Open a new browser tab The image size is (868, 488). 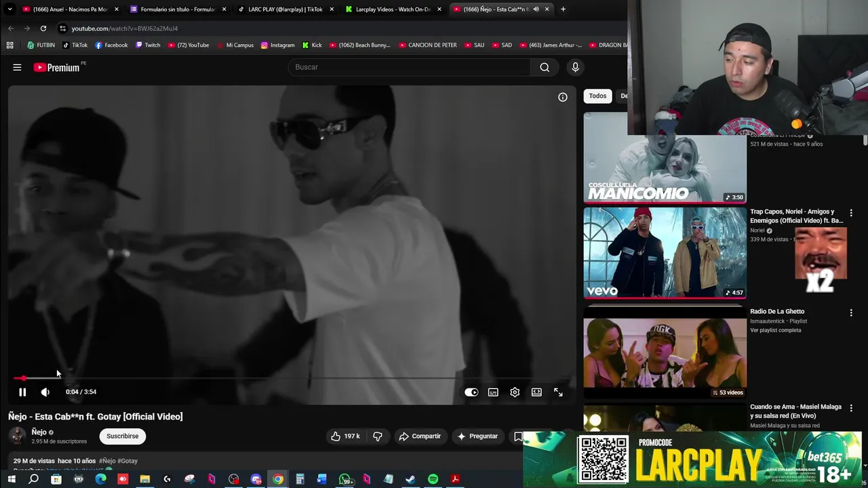tap(563, 9)
